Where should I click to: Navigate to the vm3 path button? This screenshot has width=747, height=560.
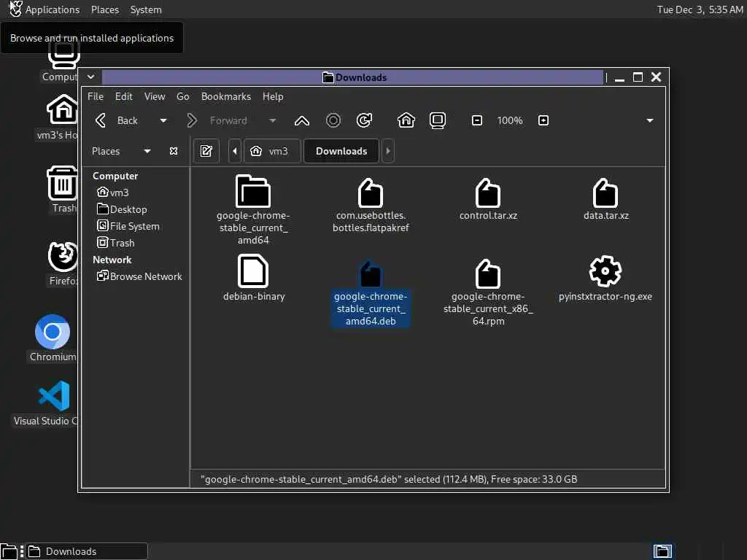(x=272, y=151)
